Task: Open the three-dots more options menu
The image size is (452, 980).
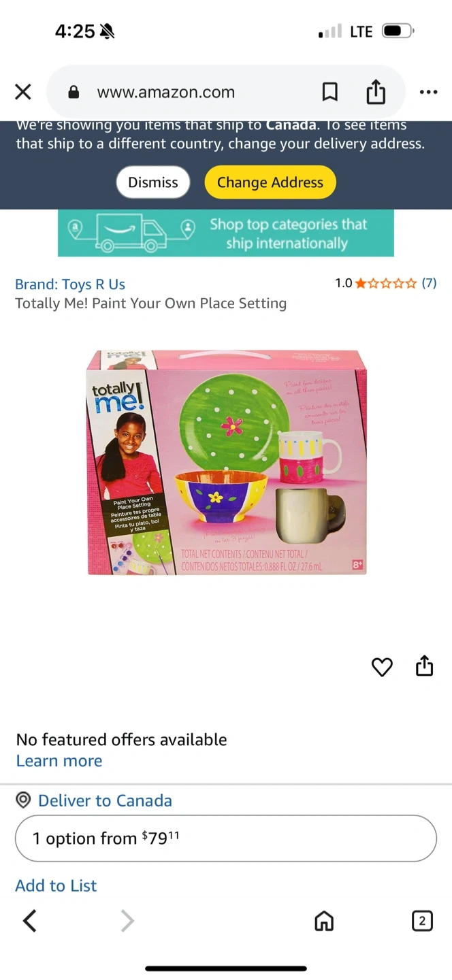Action: tap(428, 92)
